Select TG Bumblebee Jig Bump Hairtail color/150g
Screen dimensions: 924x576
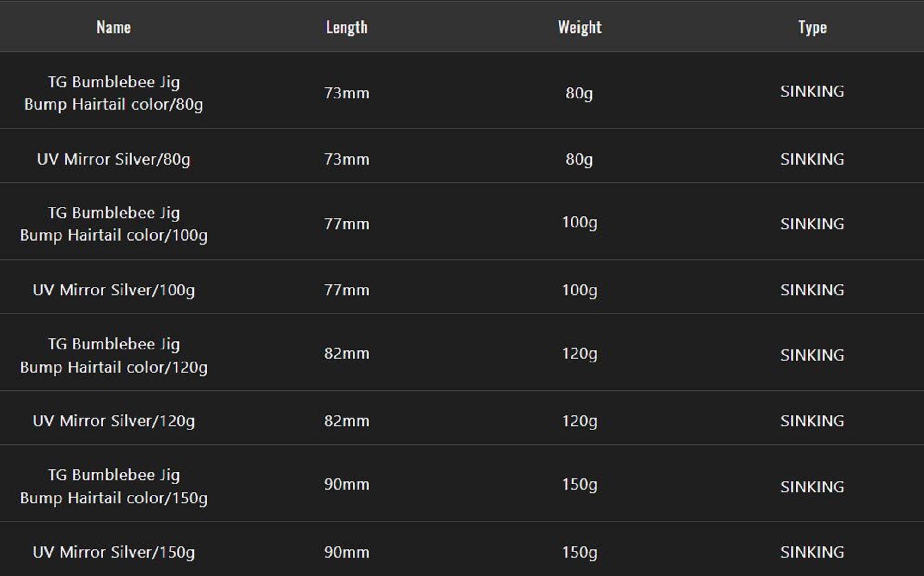click(114, 486)
